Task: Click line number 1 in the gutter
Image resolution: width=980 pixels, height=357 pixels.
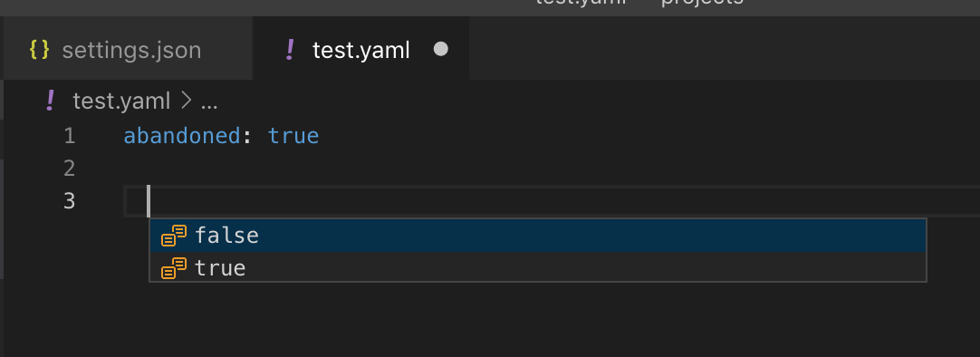Action: coord(70,136)
